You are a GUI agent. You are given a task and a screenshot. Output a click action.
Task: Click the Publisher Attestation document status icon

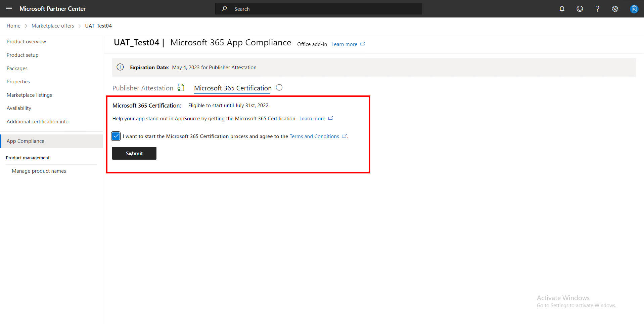click(181, 88)
